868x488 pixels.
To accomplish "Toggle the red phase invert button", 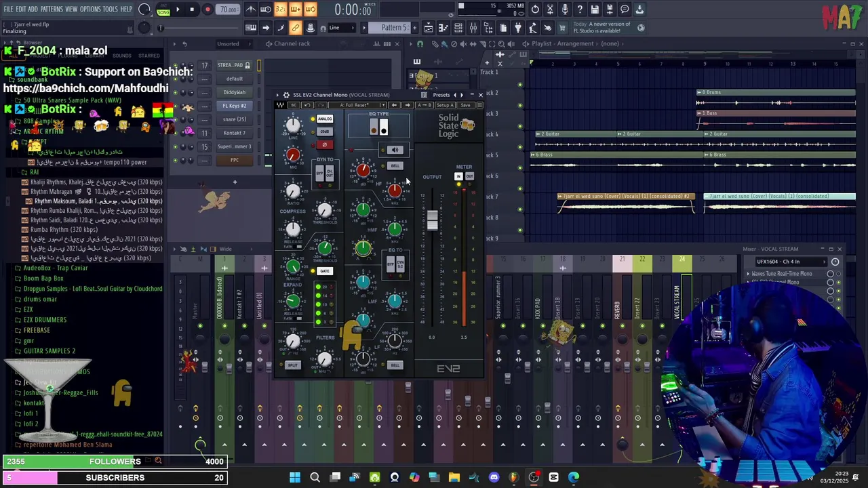I will [x=325, y=144].
